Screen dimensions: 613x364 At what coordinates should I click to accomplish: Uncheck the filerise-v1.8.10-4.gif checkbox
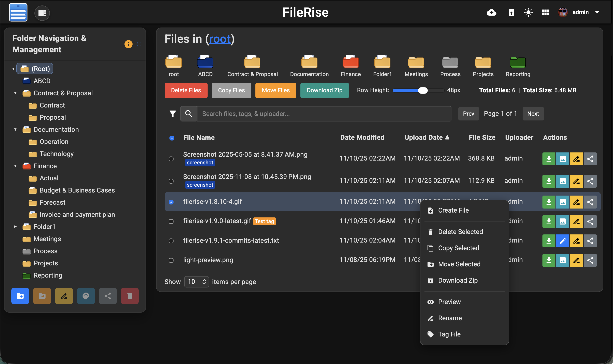(x=171, y=202)
